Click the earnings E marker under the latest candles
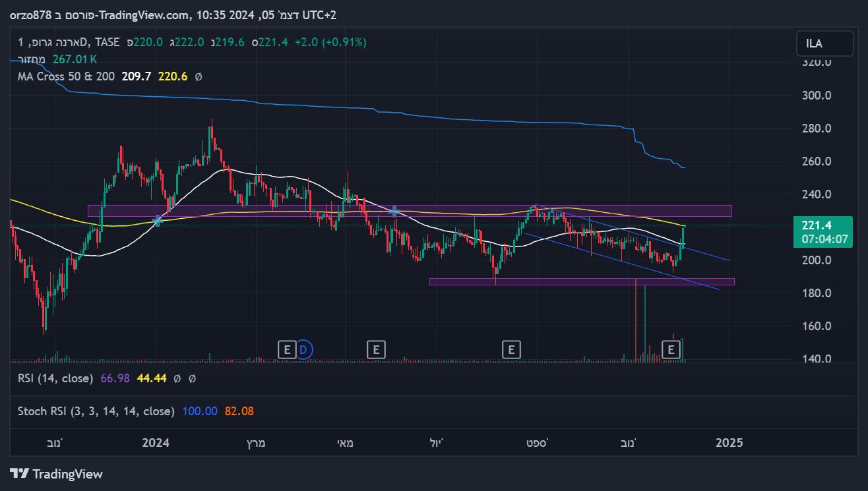This screenshot has height=491, width=868. pos(671,349)
